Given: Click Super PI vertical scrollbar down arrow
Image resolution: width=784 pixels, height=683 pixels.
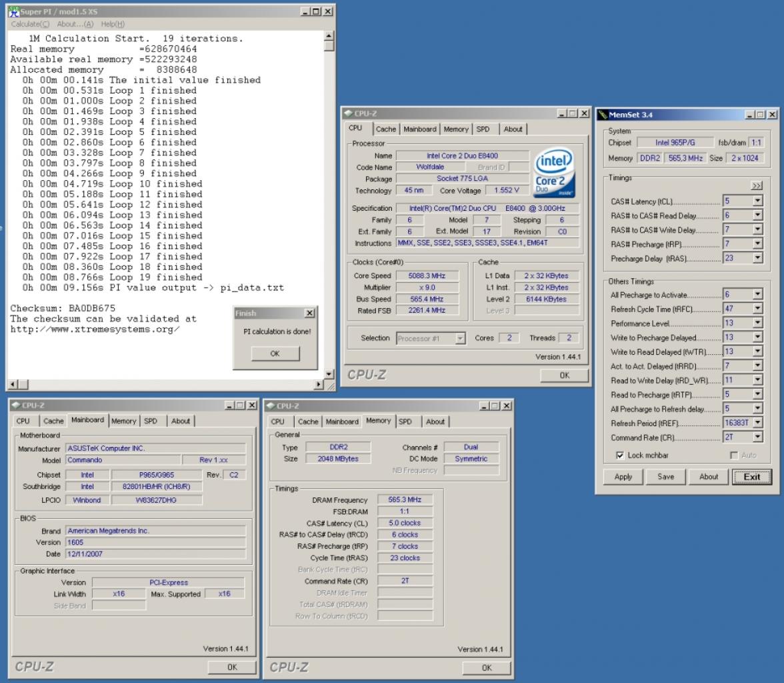Looking at the screenshot, I should pos(329,374).
